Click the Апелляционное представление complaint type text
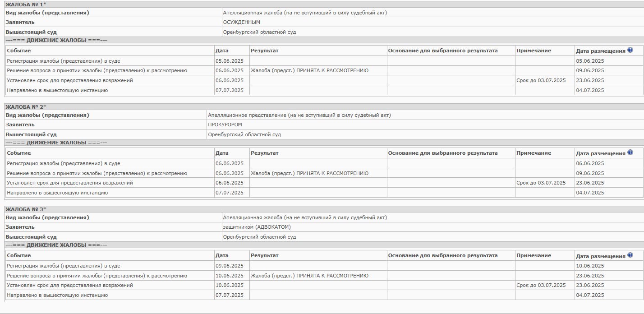644x314 pixels. 299,115
